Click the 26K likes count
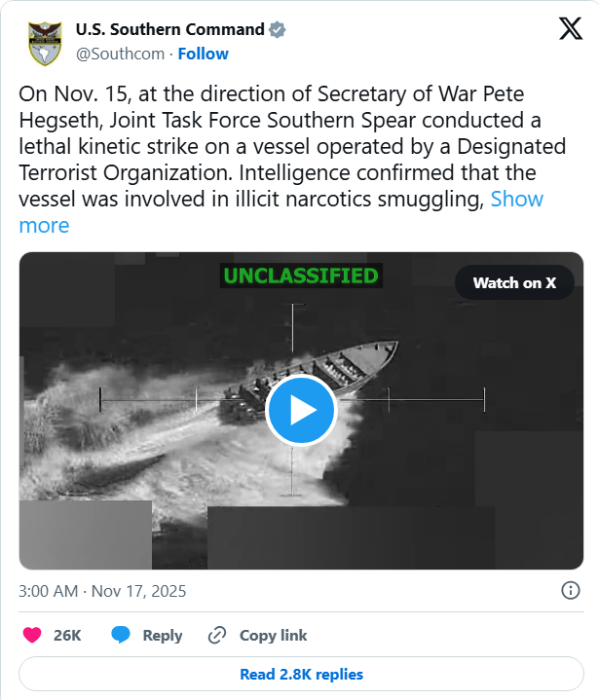Viewport: 599px width, 700px height. (67, 635)
